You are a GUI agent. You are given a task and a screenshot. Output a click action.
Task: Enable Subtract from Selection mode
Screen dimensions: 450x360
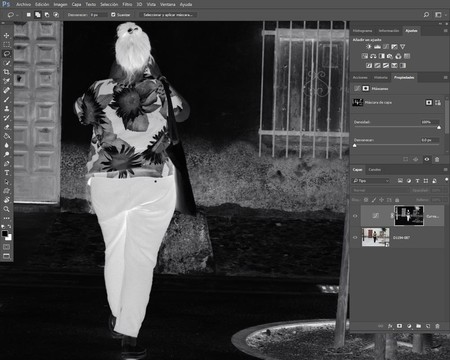click(47, 15)
